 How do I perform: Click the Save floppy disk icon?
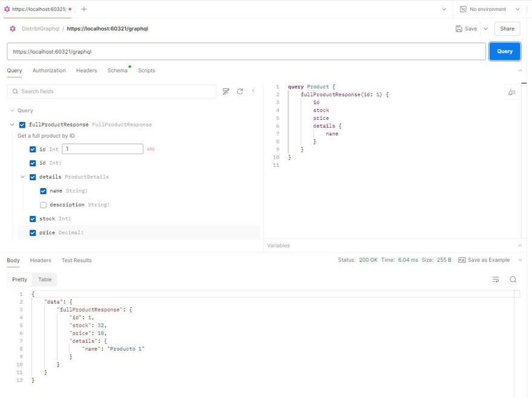[x=459, y=29]
